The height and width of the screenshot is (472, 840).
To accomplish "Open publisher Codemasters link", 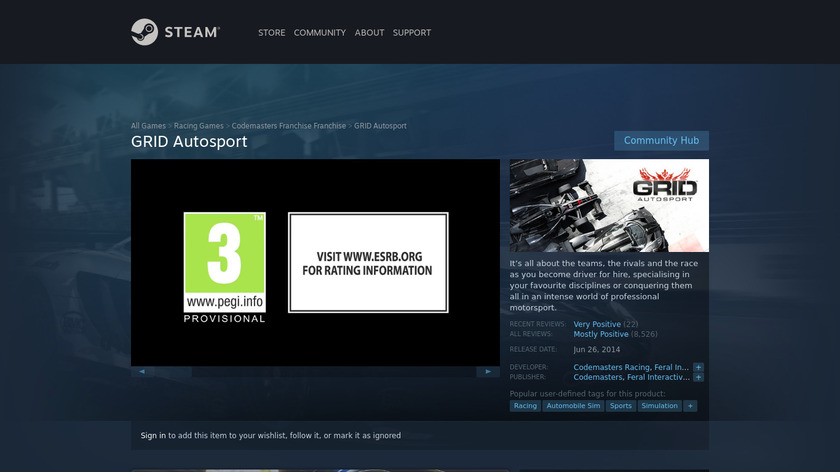I will point(598,377).
